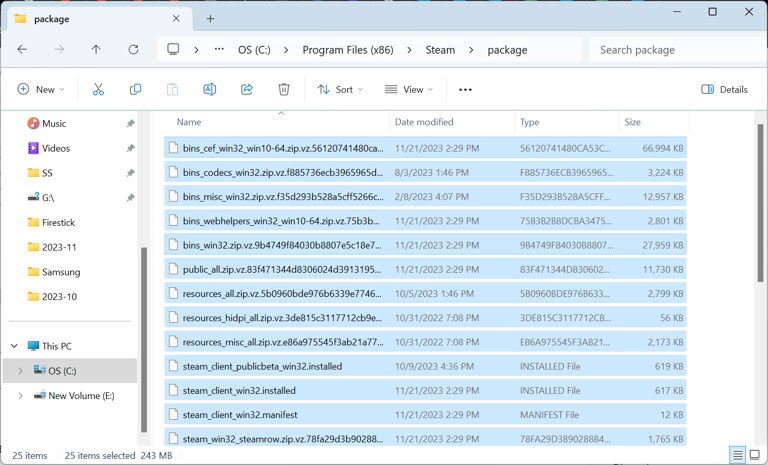
Task: Open the 2023-10 folder
Action: tap(59, 296)
